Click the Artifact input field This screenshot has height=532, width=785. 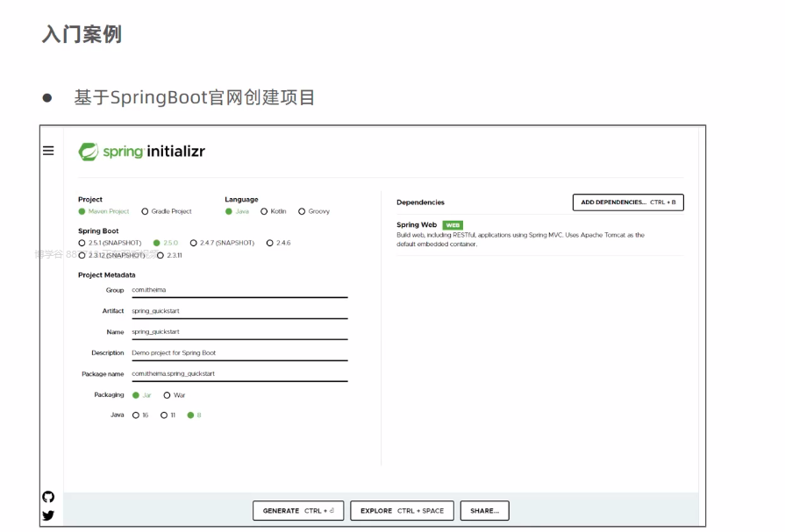point(239,311)
